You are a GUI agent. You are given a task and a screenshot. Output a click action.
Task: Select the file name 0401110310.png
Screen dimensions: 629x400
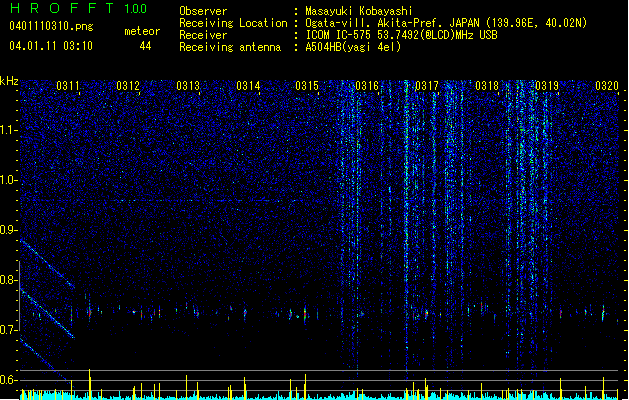pos(51,26)
